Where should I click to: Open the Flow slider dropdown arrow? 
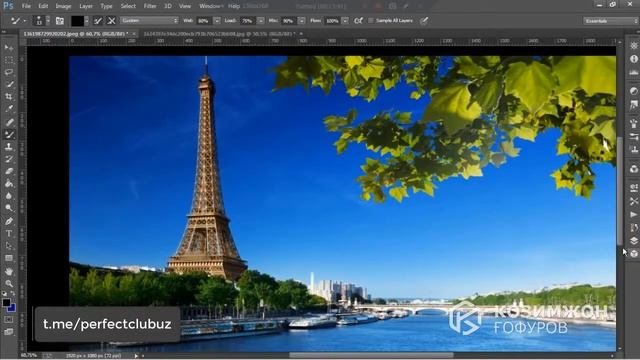[x=345, y=20]
